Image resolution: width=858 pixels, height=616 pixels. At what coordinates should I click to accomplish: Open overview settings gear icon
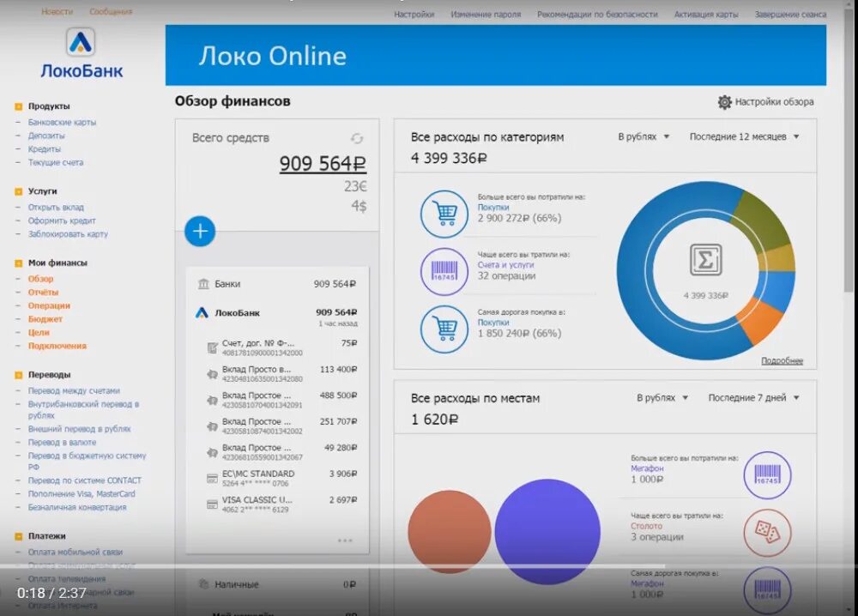[724, 102]
